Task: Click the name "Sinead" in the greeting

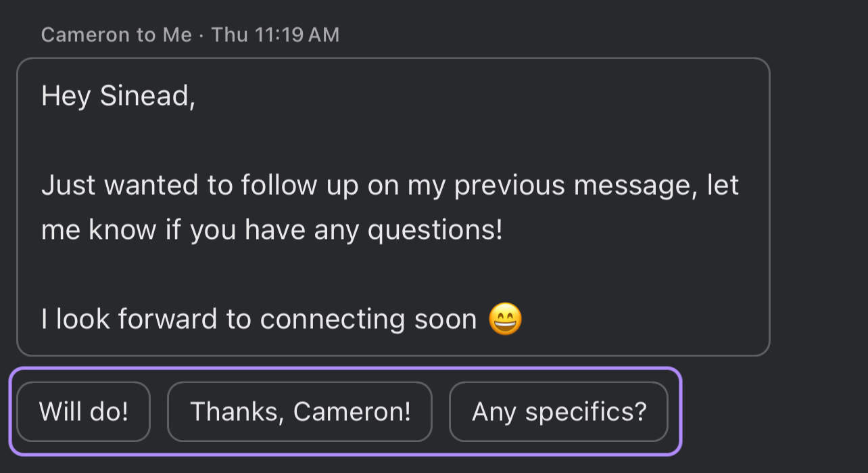Action: 147,96
